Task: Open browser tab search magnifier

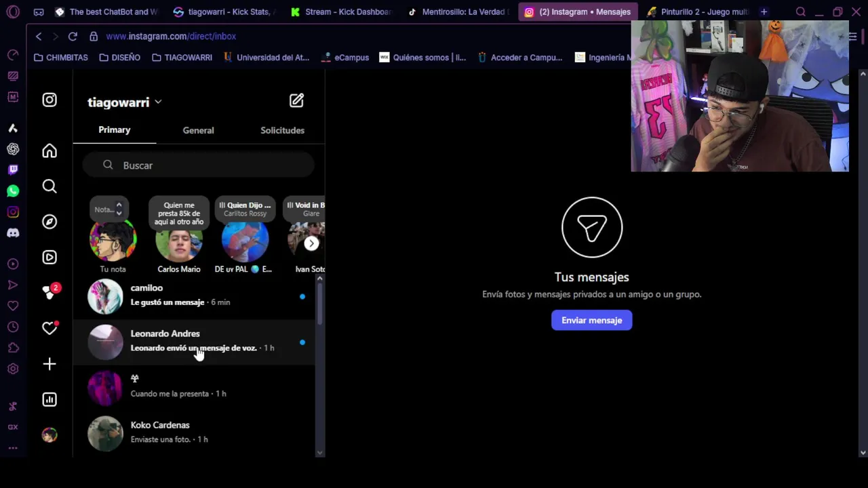Action: [801, 12]
